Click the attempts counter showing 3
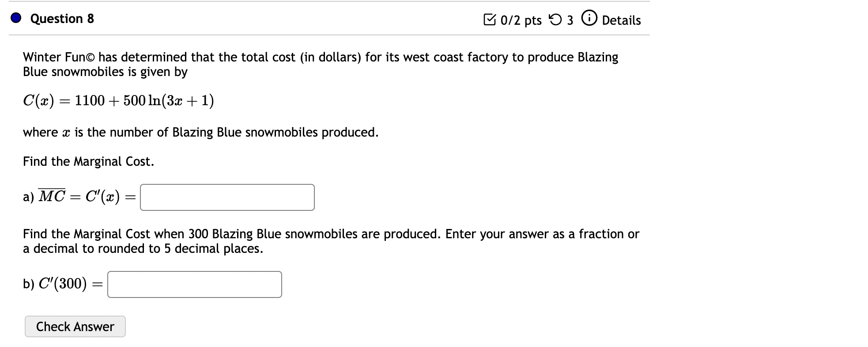 coord(571,20)
